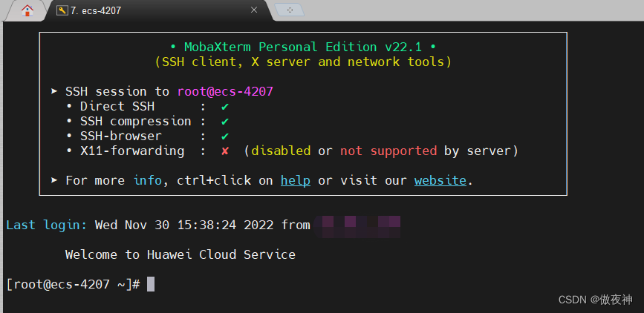Click the 'not supported' red text

[x=388, y=151]
